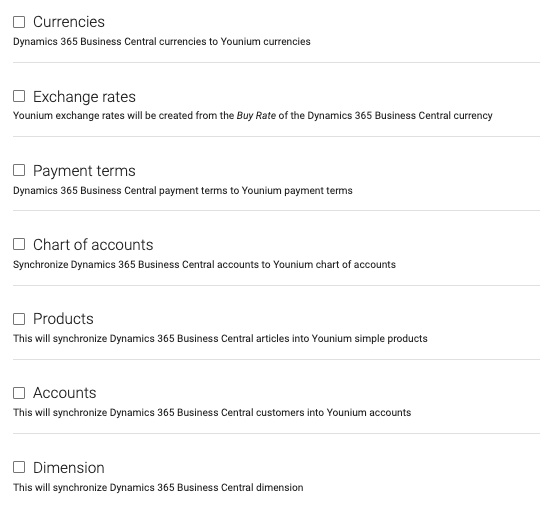Image resolution: width=540 pixels, height=506 pixels.
Task: Mark the Dimension checkbox
Action: pyautogui.click(x=19, y=467)
